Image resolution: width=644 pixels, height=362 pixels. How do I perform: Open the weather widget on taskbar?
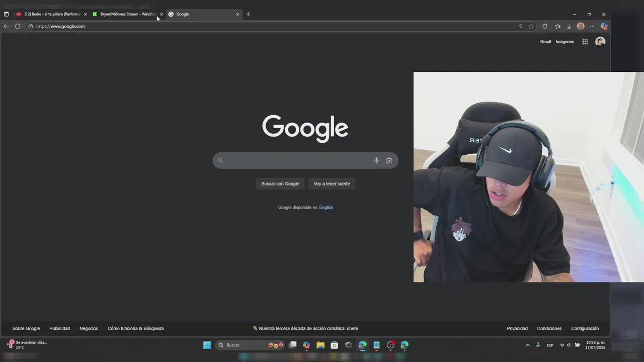[x=27, y=345]
